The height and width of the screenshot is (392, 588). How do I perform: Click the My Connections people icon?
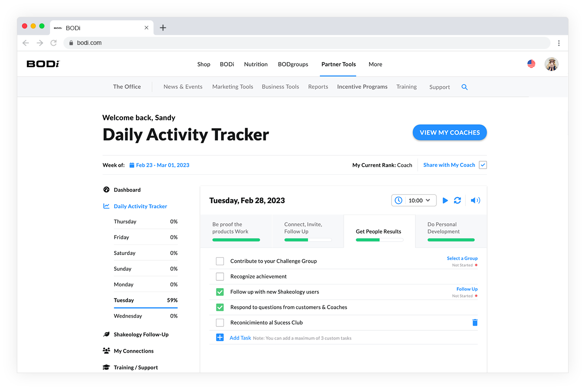click(106, 351)
